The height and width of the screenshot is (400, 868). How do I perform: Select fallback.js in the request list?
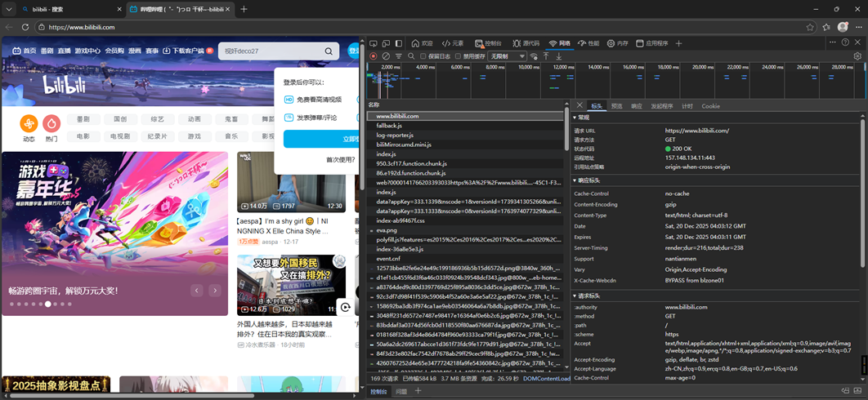[389, 126]
